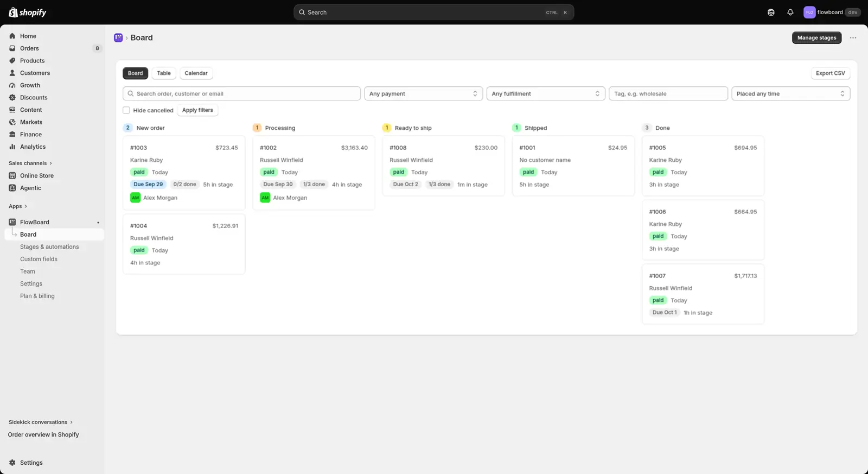The image size is (868, 474).
Task: Open the three-dot more actions menu
Action: click(853, 37)
